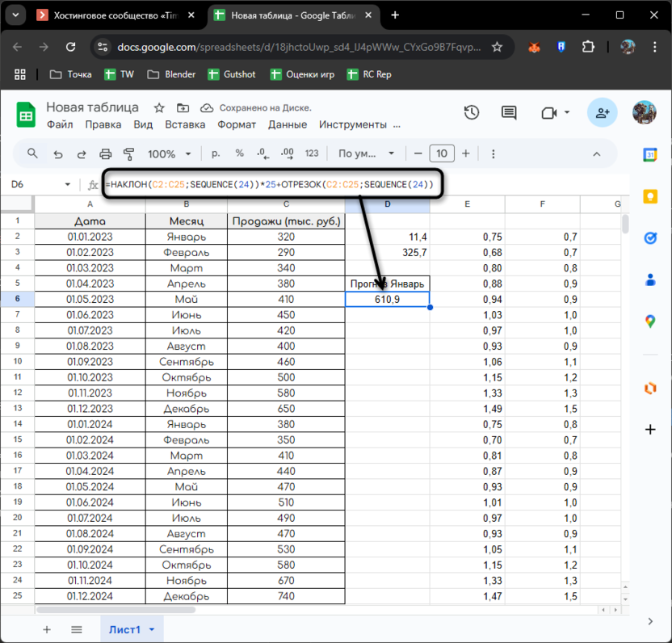
Task: Open Google Keep in the side panel
Action: click(650, 196)
